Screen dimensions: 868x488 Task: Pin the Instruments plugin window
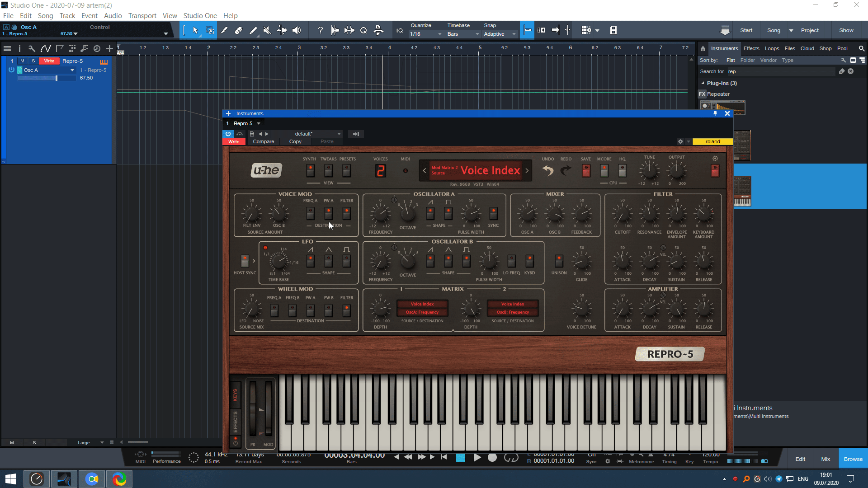tap(715, 113)
